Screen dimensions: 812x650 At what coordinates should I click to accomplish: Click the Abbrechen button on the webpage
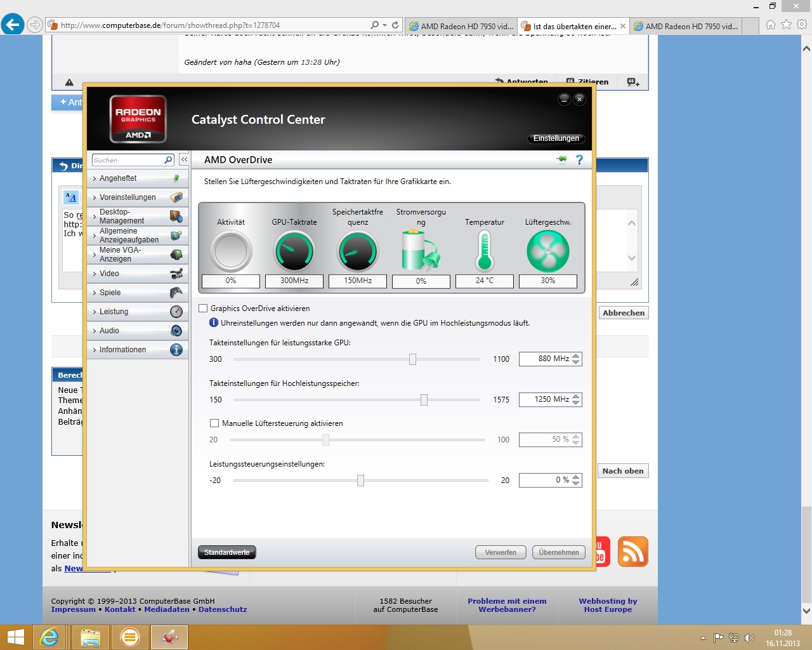pos(624,313)
